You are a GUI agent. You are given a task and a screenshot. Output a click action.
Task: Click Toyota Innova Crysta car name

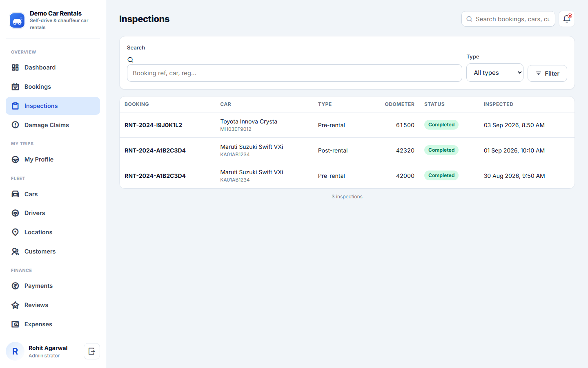(x=249, y=121)
